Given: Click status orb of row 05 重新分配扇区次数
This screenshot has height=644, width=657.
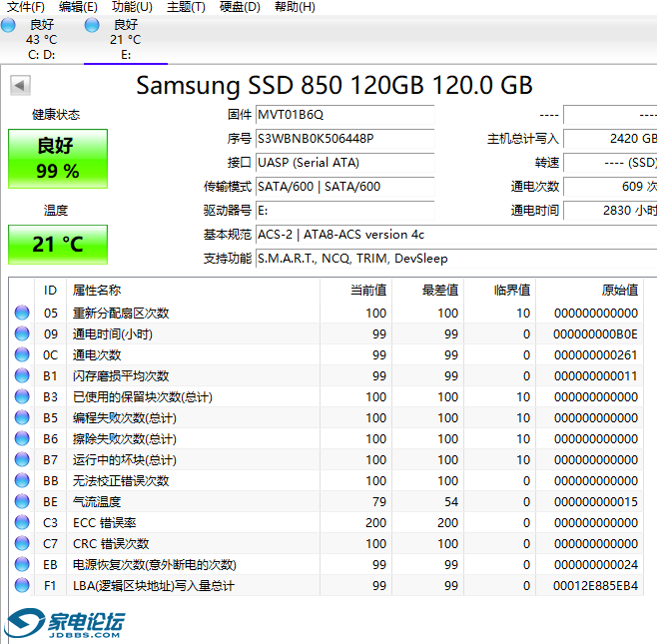Looking at the screenshot, I should 22,313.
